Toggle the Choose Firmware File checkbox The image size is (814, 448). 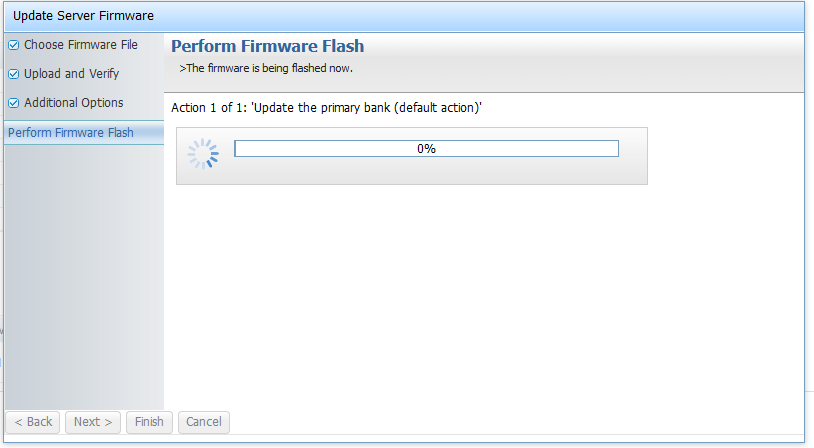[14, 45]
